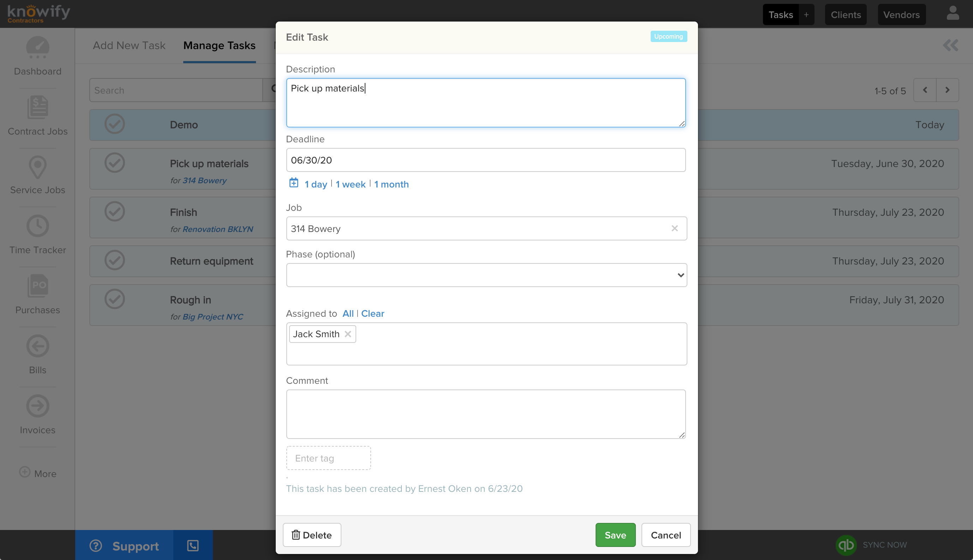Open Bills in the sidebar
The width and height of the screenshot is (973, 560).
[x=38, y=354]
